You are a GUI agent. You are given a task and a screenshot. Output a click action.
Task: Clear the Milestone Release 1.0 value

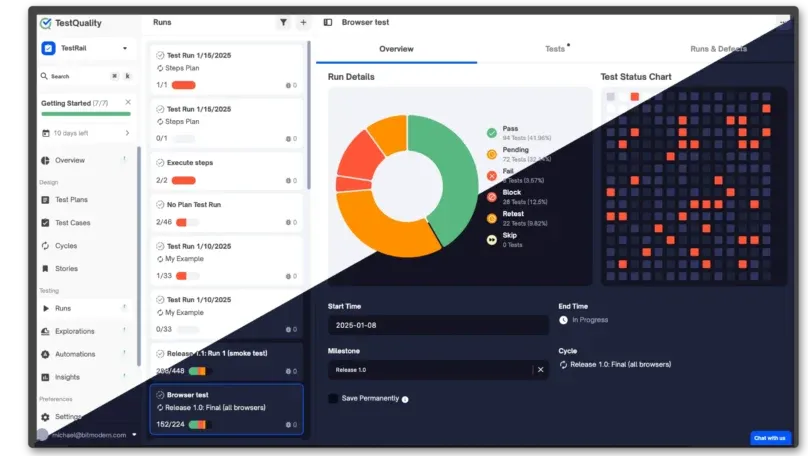point(541,369)
